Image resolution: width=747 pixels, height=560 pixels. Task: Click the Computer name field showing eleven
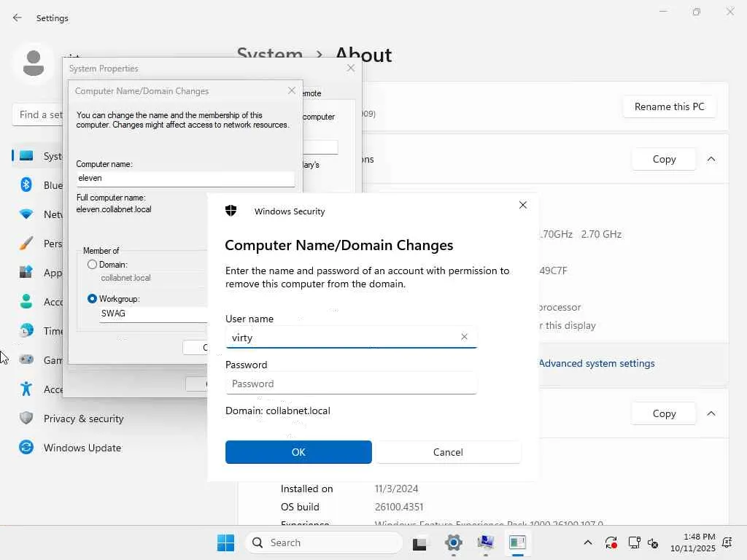pyautogui.click(x=185, y=178)
